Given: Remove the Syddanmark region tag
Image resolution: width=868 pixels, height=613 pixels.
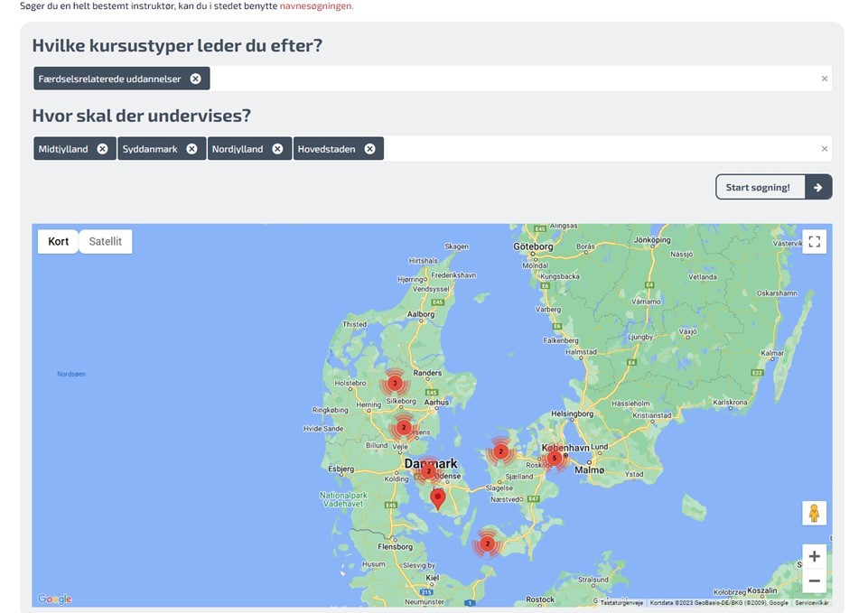Looking at the screenshot, I should (x=191, y=149).
